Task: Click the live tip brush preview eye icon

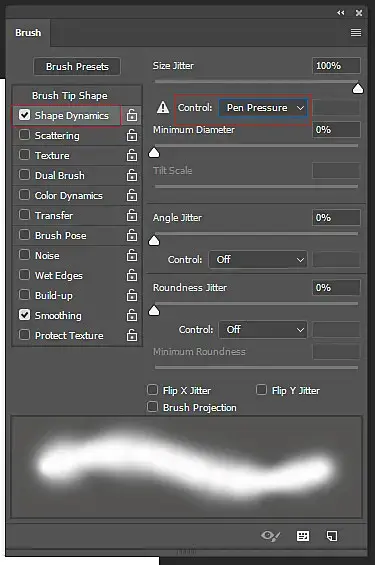Action: click(x=271, y=536)
